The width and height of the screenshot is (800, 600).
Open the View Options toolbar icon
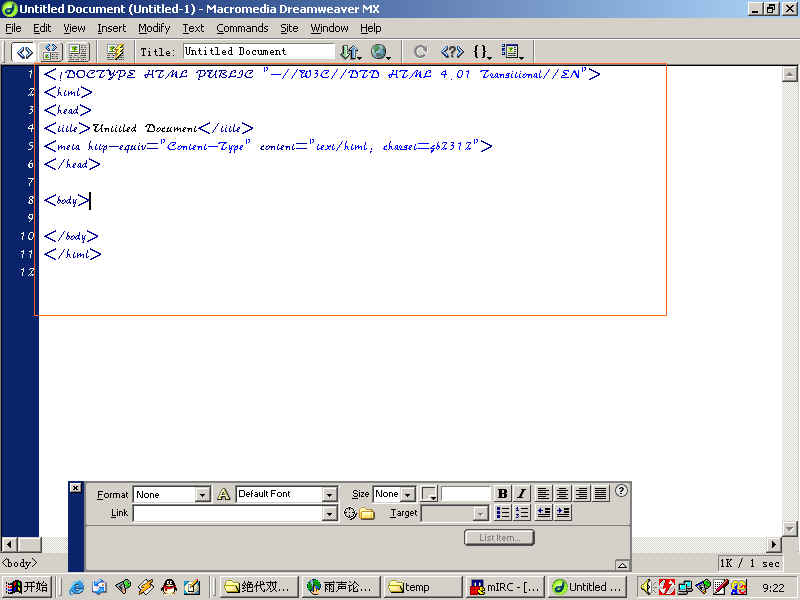[x=512, y=51]
